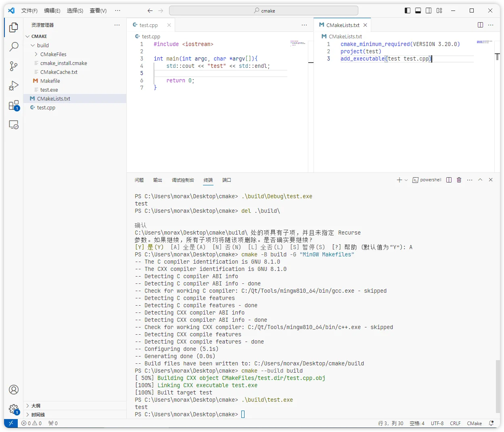504x432 pixels.
Task: Change end of line sequence CRLF
Action: (455, 423)
